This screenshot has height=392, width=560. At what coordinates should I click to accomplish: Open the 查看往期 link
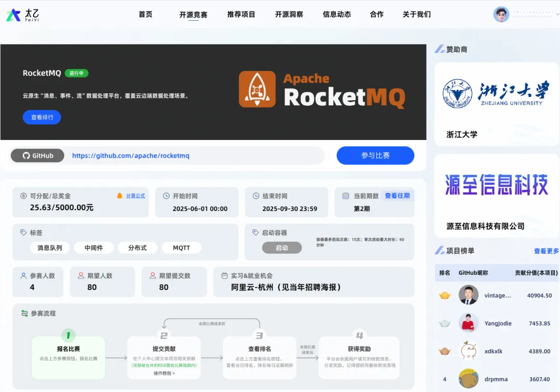click(x=397, y=195)
